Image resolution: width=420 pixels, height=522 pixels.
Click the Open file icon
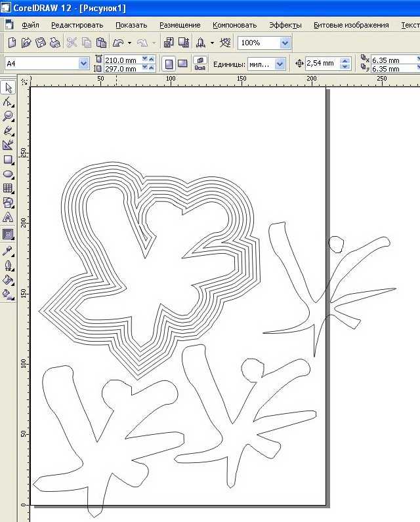point(26,43)
